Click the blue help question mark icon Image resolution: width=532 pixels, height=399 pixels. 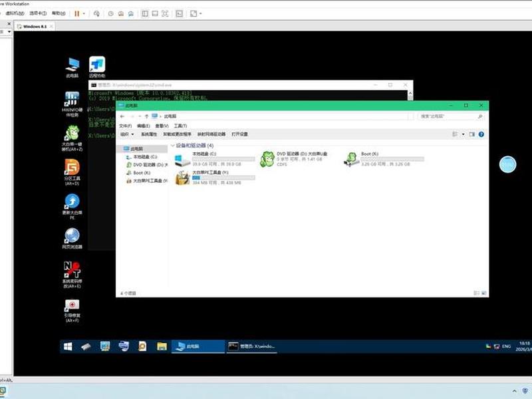pyautogui.click(x=481, y=134)
